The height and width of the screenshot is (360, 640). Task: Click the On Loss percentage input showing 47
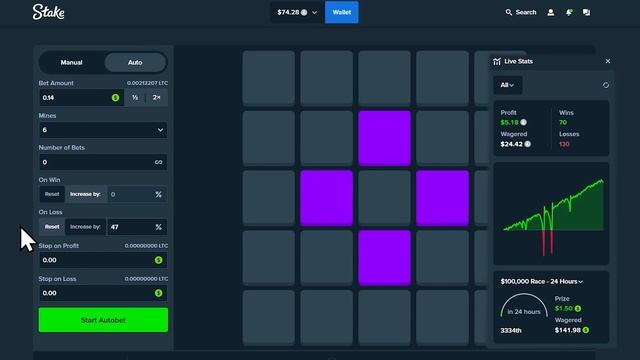click(137, 227)
